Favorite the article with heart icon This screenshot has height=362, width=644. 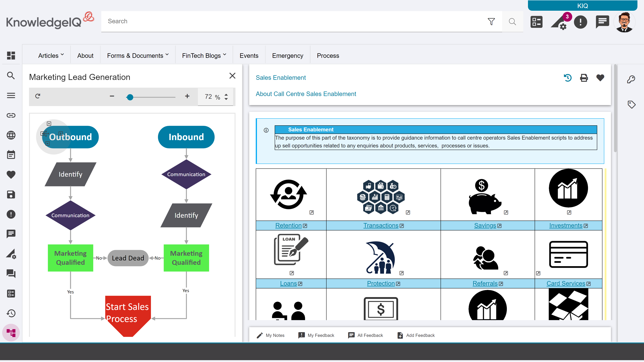(x=600, y=78)
